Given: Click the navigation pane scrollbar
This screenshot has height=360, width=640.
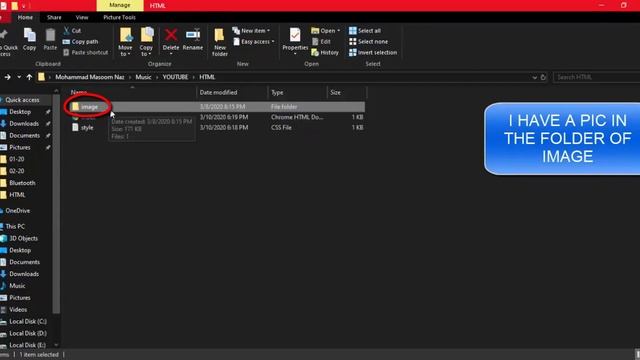Looking at the screenshot, I should pyautogui.click(x=56, y=204).
